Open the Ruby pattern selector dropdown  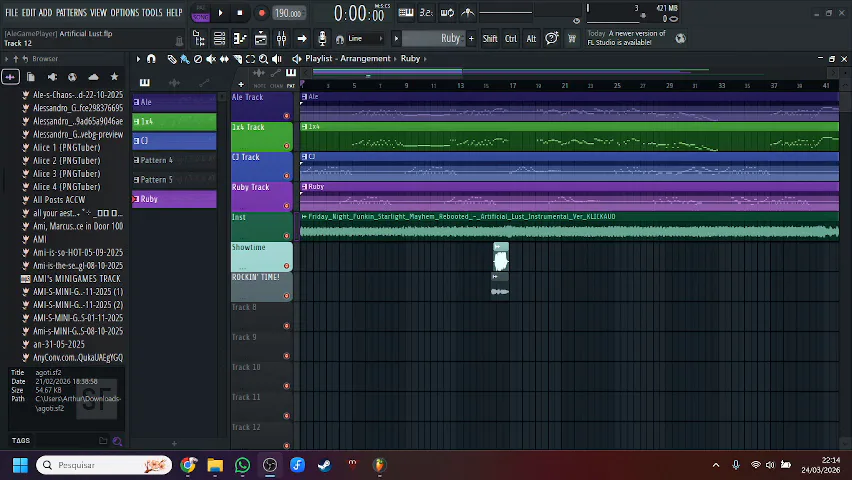click(434, 39)
